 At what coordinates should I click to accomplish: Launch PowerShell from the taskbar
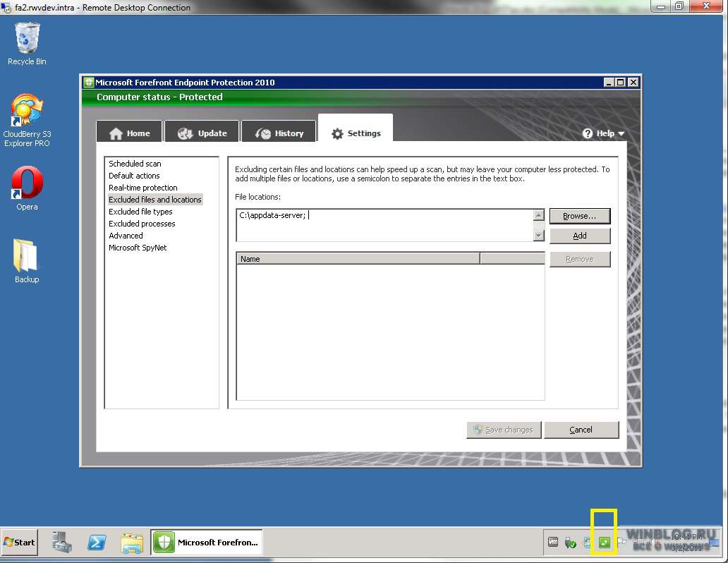tap(97, 542)
